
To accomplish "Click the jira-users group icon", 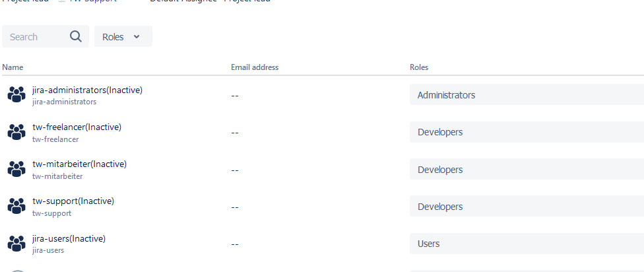I will (16, 243).
